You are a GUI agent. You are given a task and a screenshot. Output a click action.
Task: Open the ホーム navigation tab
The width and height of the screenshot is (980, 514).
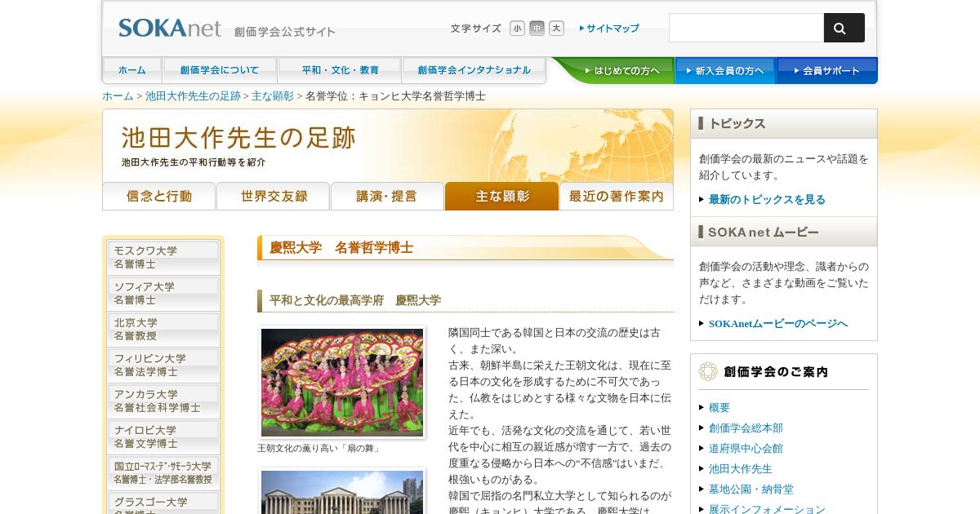pyautogui.click(x=132, y=70)
